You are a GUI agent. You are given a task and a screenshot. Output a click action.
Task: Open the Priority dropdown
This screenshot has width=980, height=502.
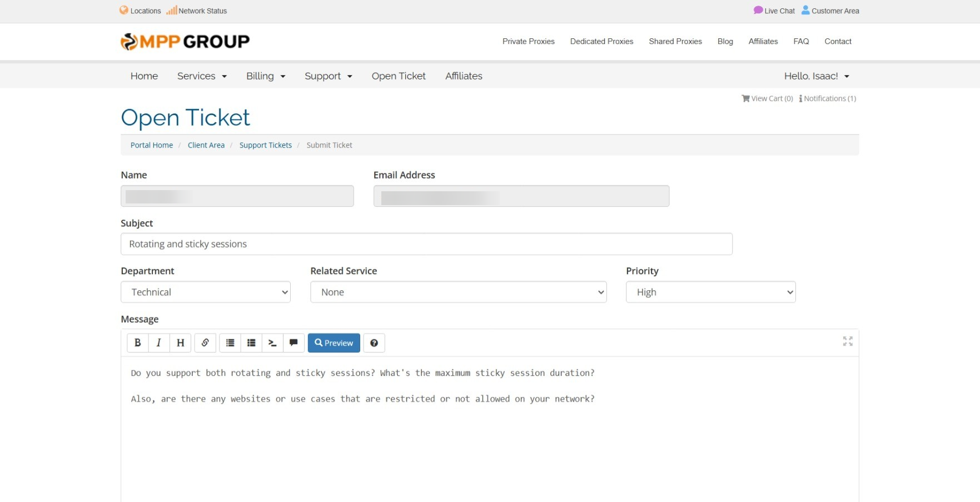pos(711,292)
